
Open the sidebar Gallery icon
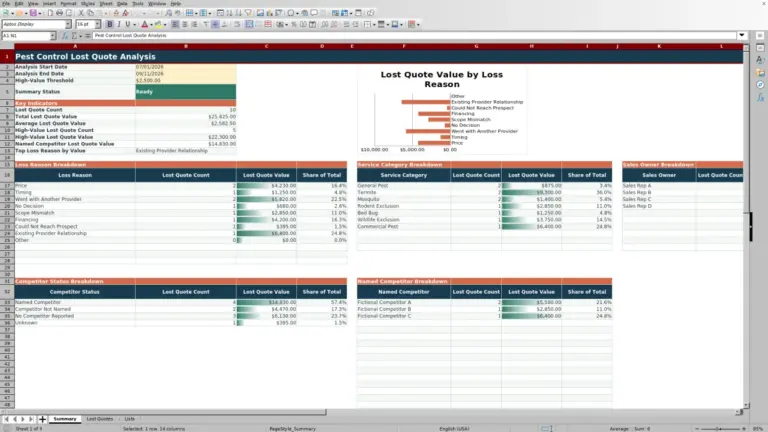point(760,72)
